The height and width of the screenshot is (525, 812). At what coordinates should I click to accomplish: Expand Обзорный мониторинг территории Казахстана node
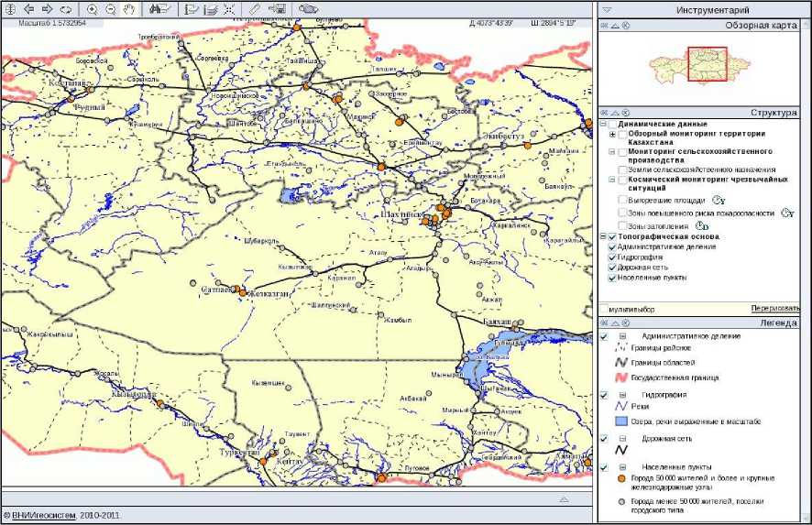click(x=612, y=134)
